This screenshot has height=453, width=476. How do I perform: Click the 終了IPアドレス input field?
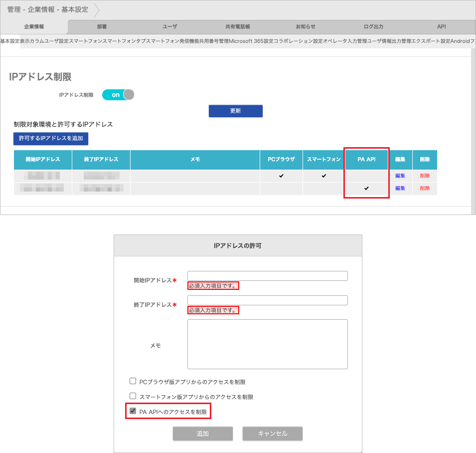tap(267, 300)
